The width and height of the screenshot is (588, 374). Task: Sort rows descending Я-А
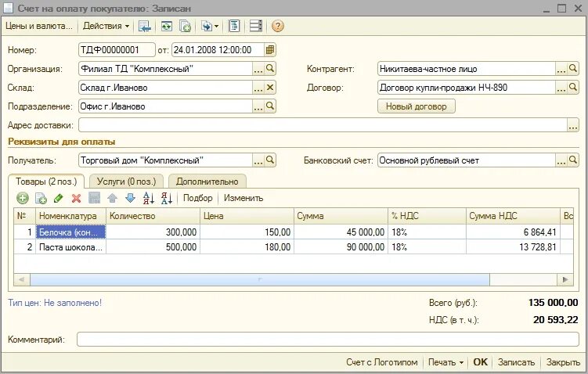[x=167, y=198]
